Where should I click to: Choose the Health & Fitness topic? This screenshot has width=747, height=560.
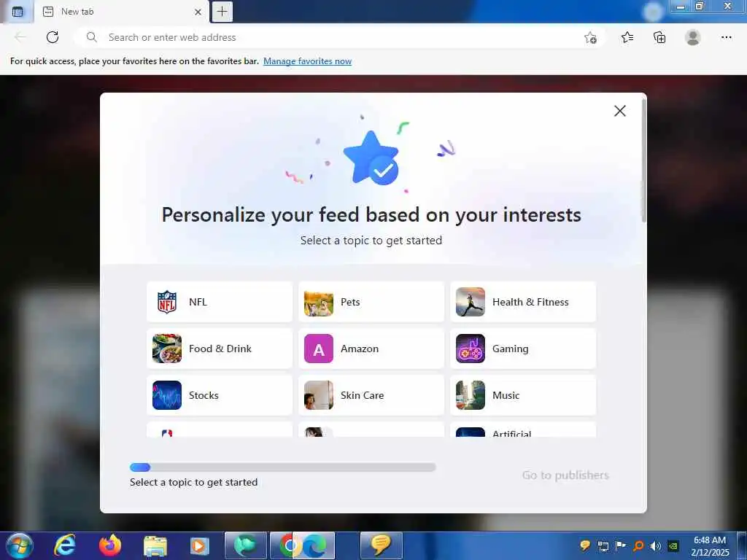(523, 302)
